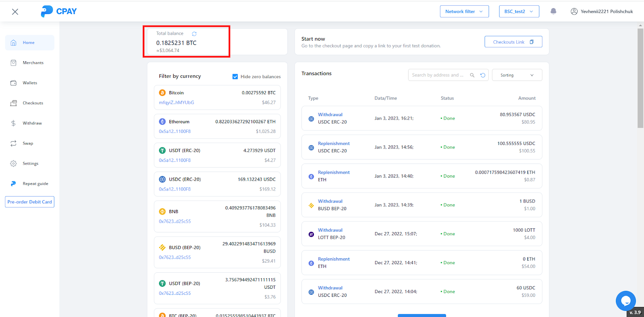Navigate to the Swap page
The width and height of the screenshot is (644, 317).
(28, 143)
